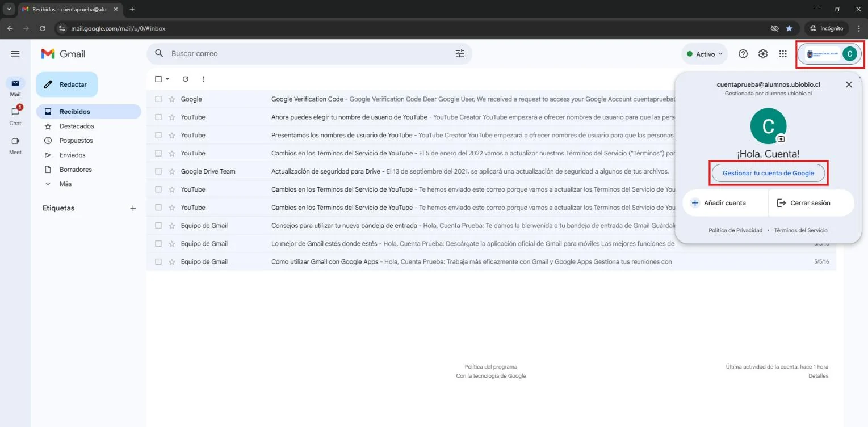Screen dimensions: 868x427
Task: Star the Google Verification Code email
Action: (x=172, y=99)
